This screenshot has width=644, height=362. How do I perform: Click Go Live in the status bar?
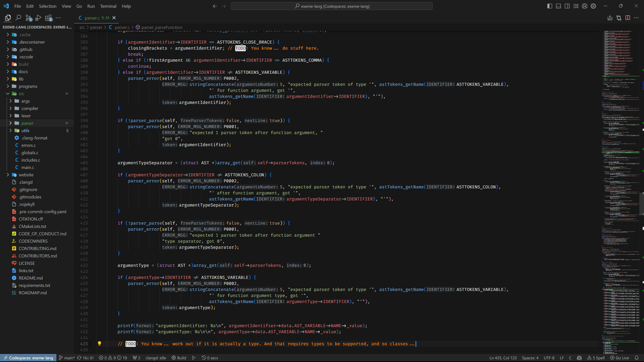[619, 358]
